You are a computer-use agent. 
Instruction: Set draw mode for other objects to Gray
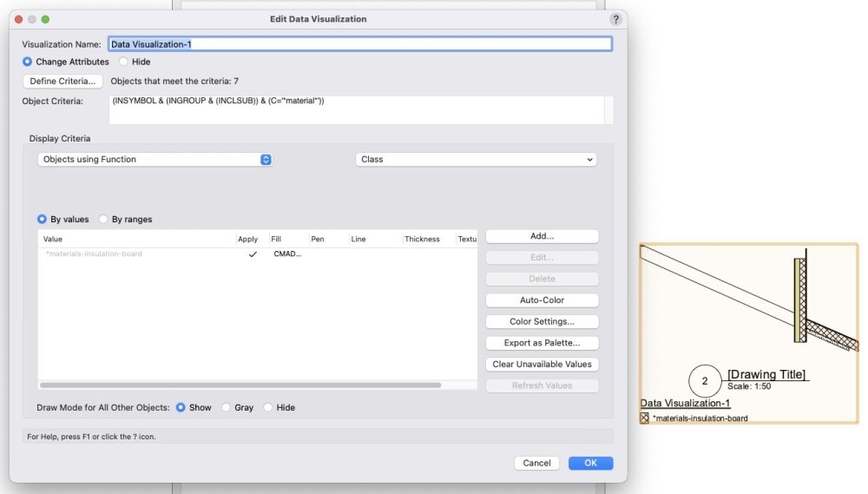(227, 407)
